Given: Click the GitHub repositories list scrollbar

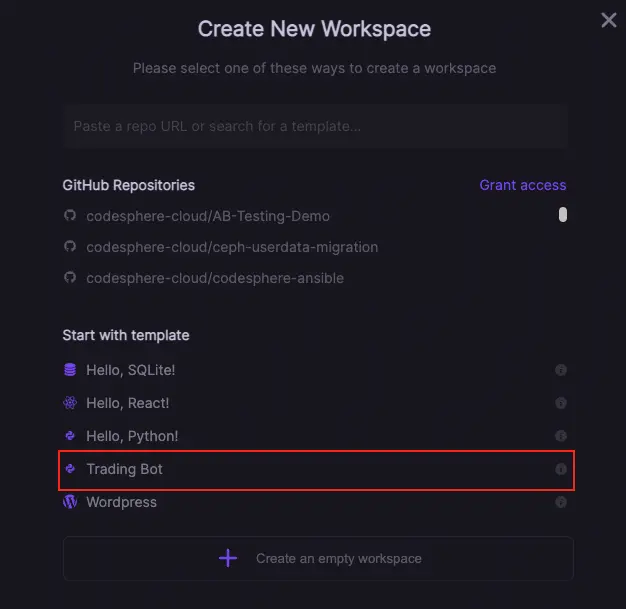Looking at the screenshot, I should tap(563, 215).
